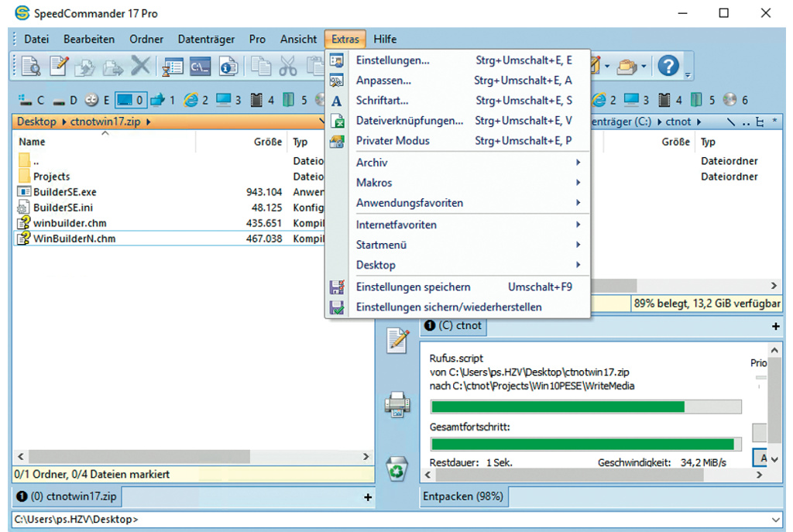Click the recycle bin icon
Image resolution: width=793 pixels, height=532 pixels.
(397, 468)
